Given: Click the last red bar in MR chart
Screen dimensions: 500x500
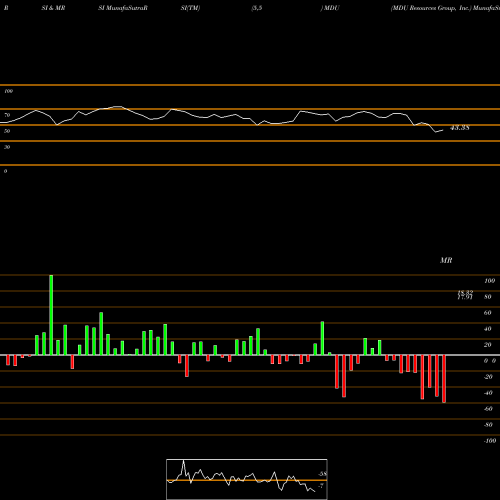Looking at the screenshot, I should click(x=444, y=379).
